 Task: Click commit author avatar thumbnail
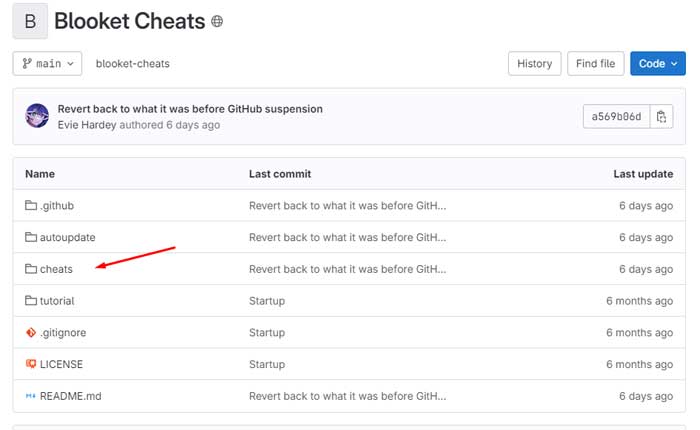(x=38, y=116)
